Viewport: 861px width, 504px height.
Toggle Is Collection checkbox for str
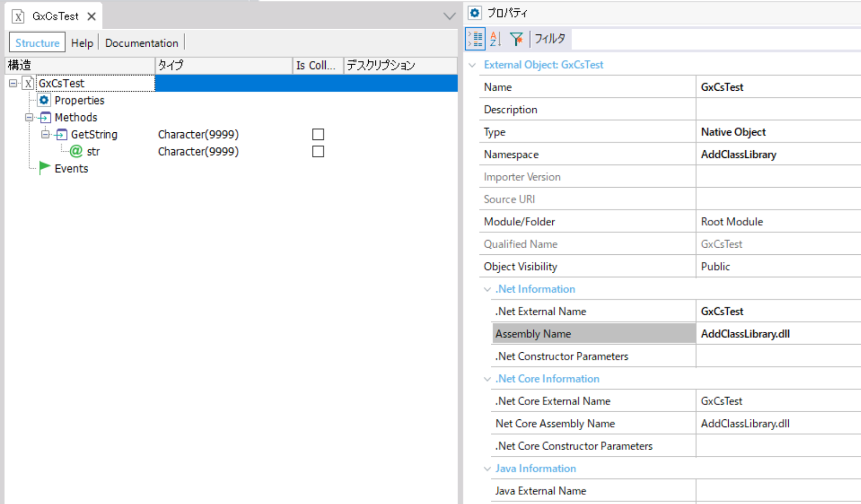[x=318, y=151]
